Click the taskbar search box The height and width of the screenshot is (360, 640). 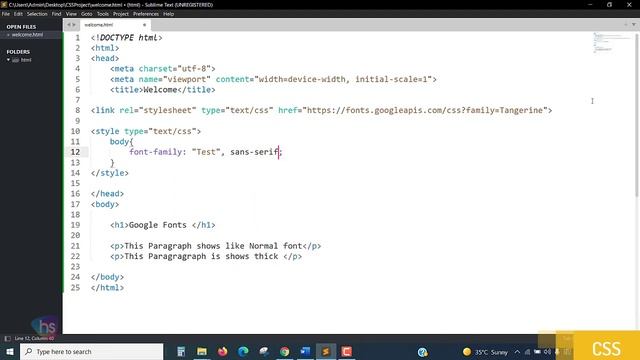(x=91, y=351)
